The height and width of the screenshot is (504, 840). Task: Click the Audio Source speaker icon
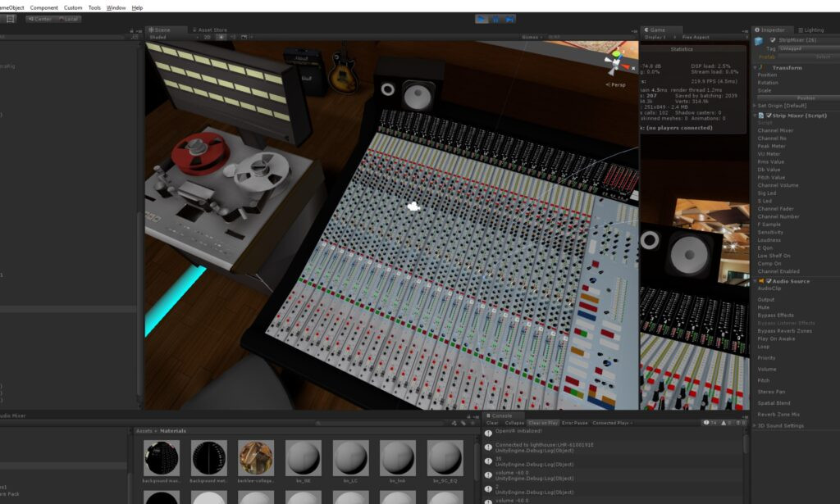(x=761, y=281)
